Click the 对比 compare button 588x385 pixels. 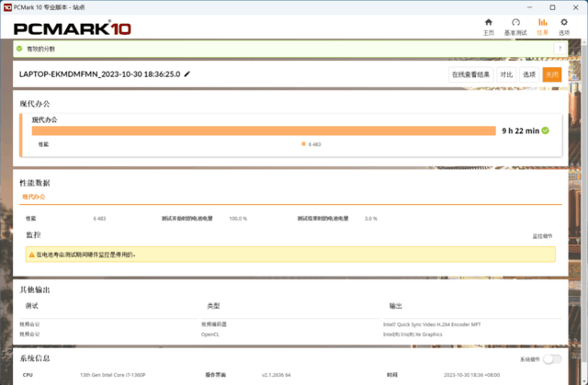point(506,74)
